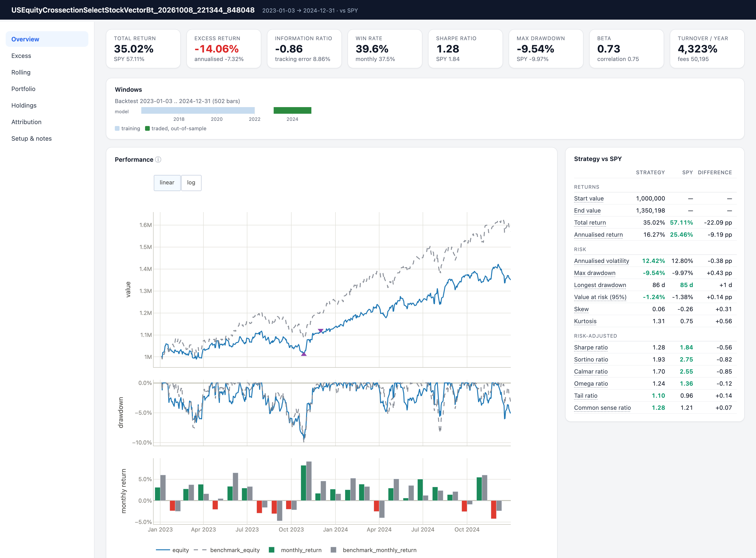The width and height of the screenshot is (756, 558).
Task: Click the Total Return card
Action: pyautogui.click(x=143, y=49)
